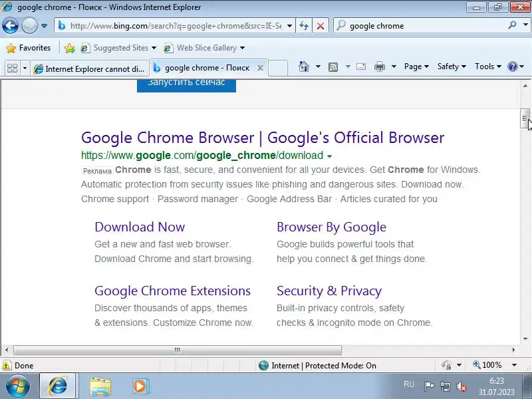
Task: Open the Browser By Google link
Action: 331,227
